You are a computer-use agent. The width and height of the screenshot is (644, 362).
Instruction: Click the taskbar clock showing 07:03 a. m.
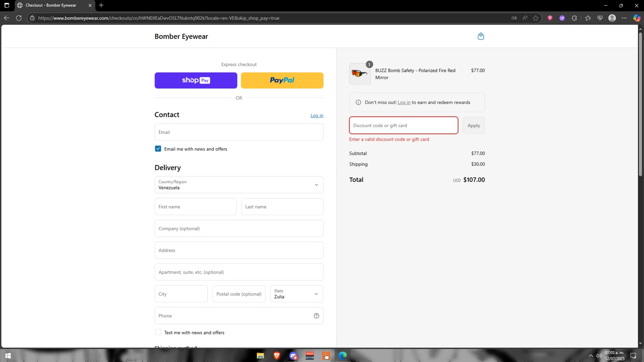tap(615, 356)
